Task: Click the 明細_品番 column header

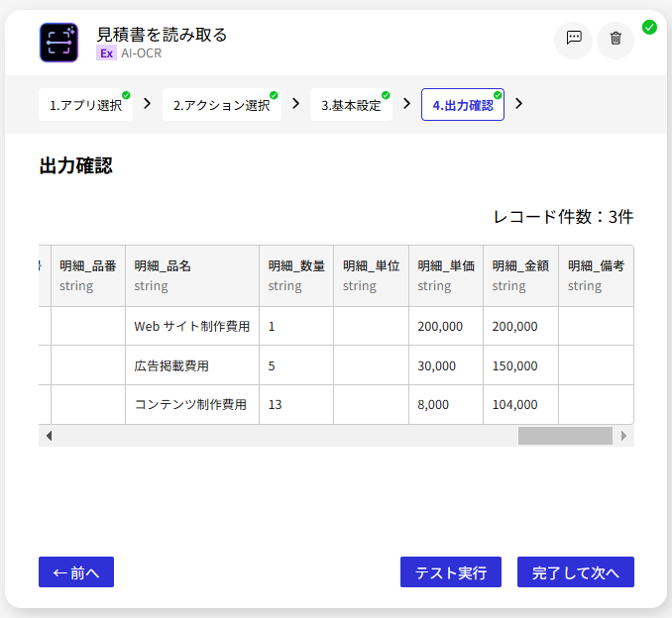Action: click(x=88, y=275)
